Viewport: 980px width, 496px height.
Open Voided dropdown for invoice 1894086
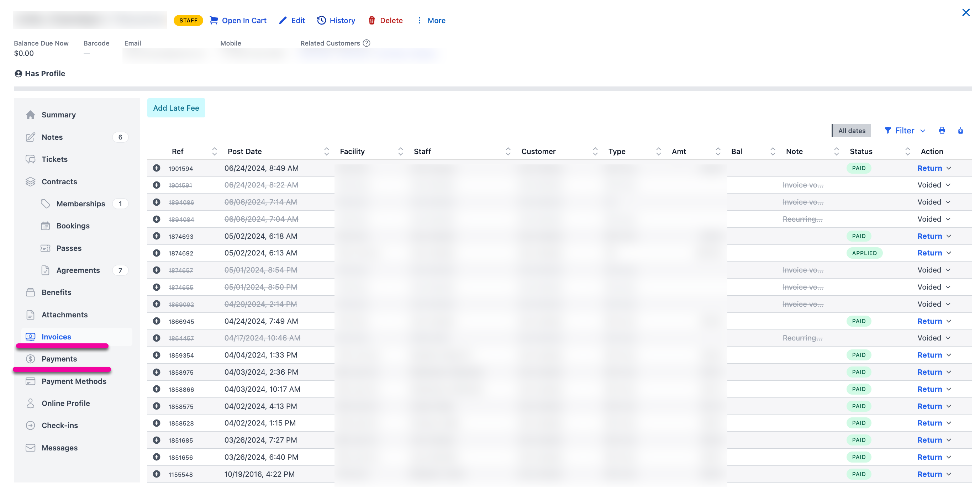coord(948,202)
